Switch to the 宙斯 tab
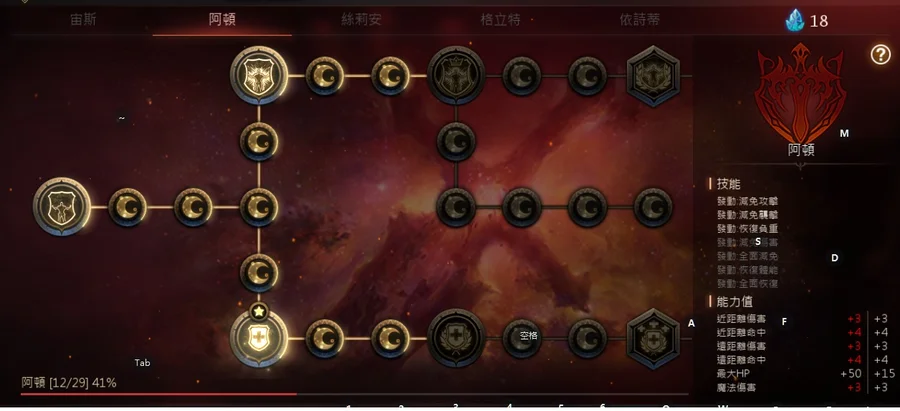The image size is (900, 411). tap(83, 20)
